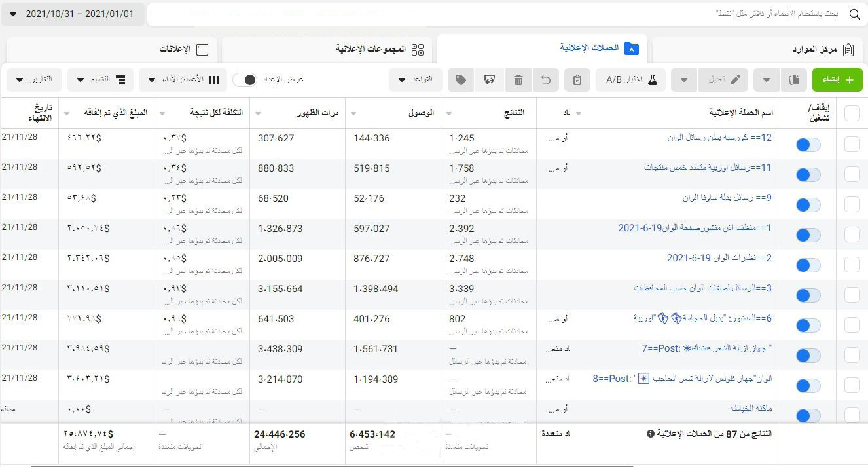The height and width of the screenshot is (467, 868).
Task: Click the trash delete icon
Action: [518, 79]
